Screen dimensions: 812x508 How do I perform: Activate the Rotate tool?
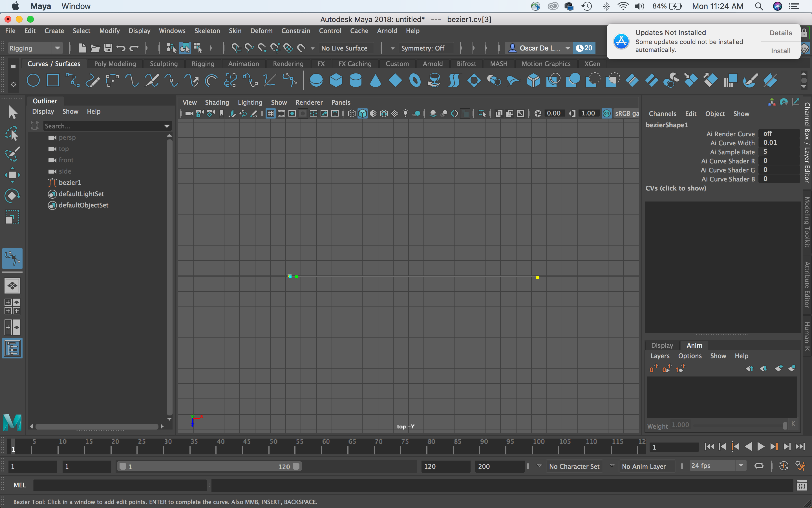[x=12, y=196]
